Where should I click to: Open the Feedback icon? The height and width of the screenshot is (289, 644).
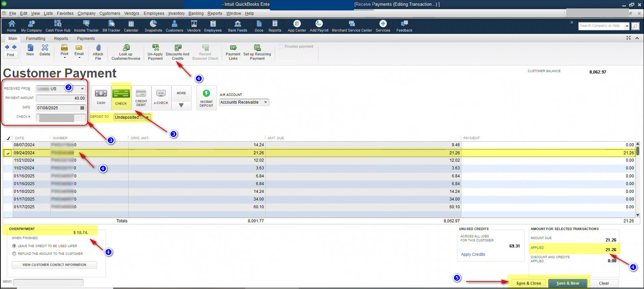click(404, 26)
